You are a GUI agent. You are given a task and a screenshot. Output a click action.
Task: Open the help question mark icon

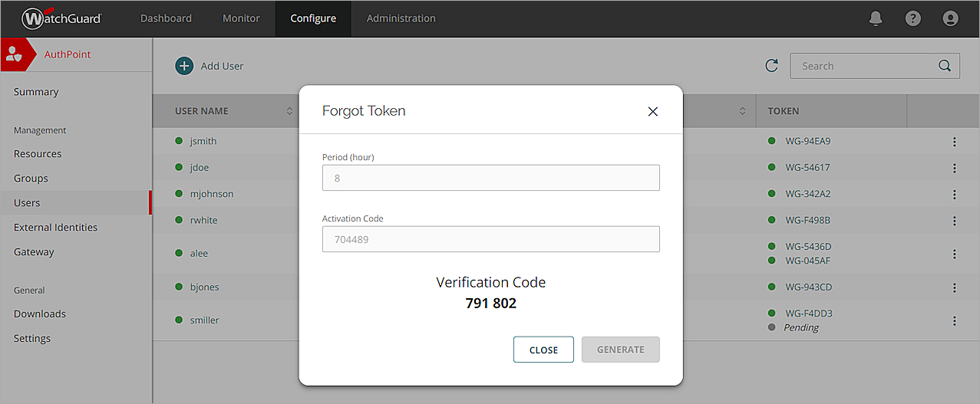[x=912, y=18]
